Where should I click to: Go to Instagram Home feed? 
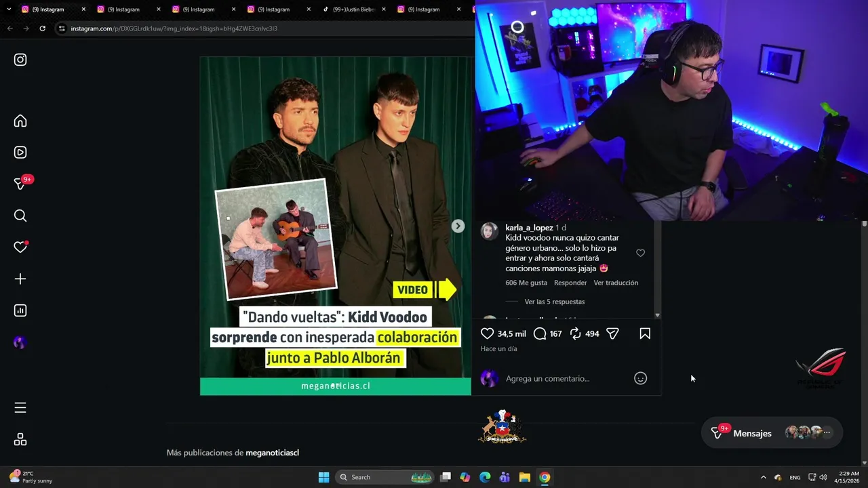20,121
